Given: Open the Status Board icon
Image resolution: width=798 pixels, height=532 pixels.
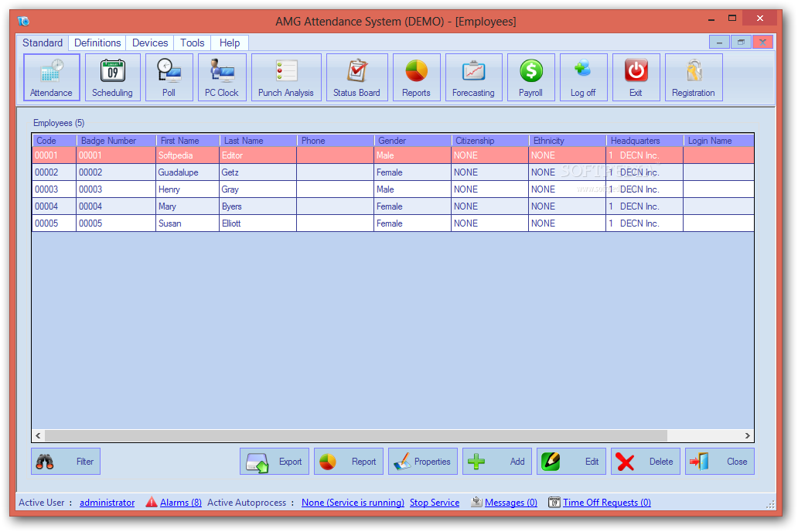Looking at the screenshot, I should (x=356, y=77).
